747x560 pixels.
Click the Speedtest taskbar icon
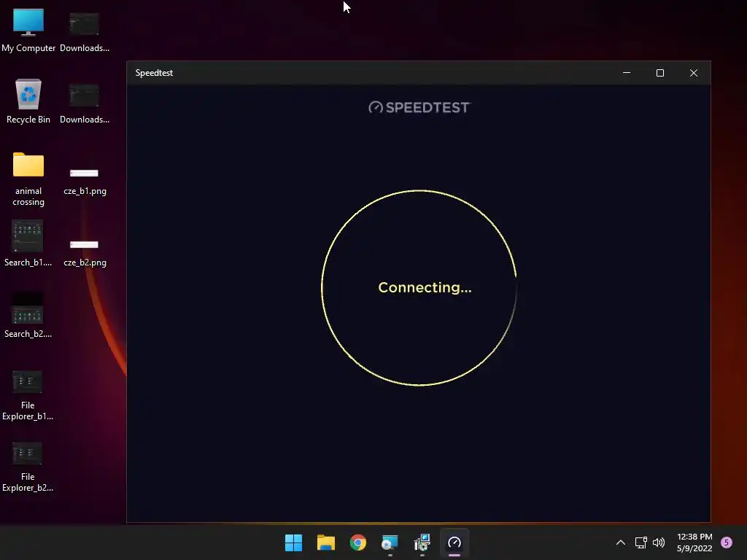pyautogui.click(x=454, y=542)
